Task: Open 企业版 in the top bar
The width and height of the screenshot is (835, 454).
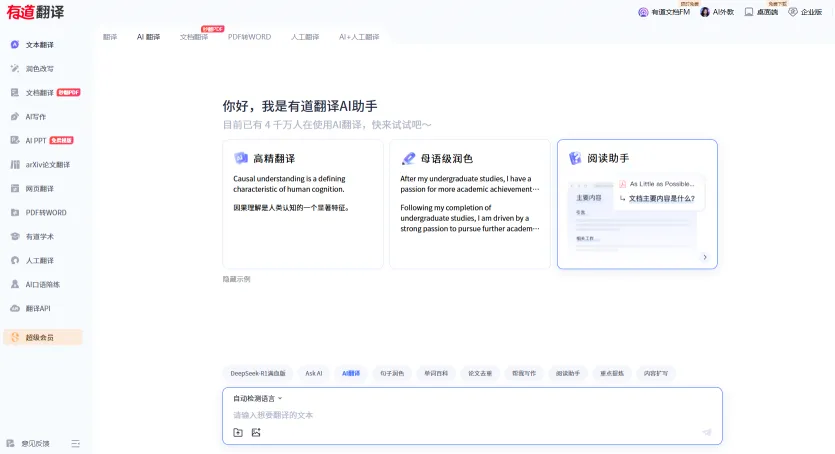Action: click(806, 12)
